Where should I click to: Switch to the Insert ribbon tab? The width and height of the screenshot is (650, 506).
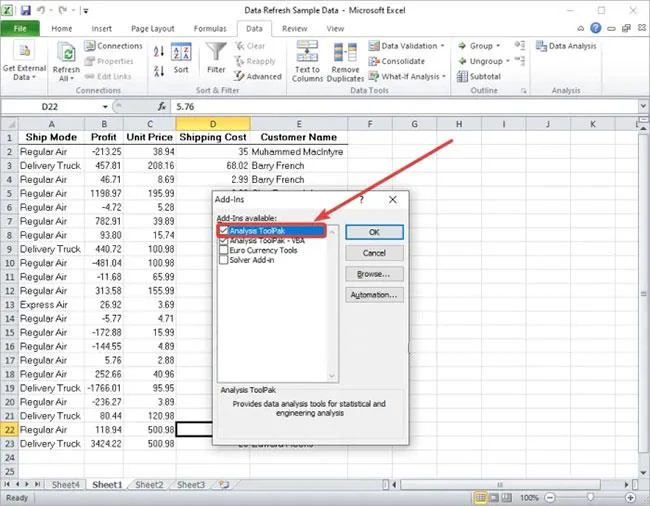coord(102,28)
